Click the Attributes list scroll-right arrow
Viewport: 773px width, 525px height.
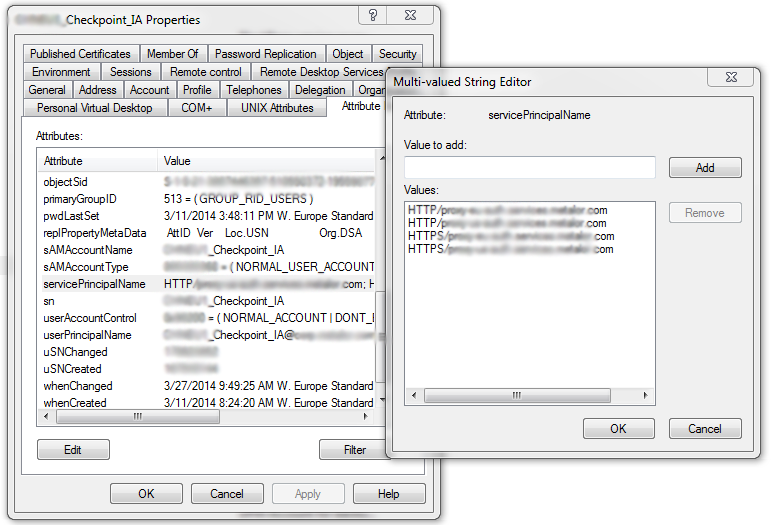pos(365,417)
